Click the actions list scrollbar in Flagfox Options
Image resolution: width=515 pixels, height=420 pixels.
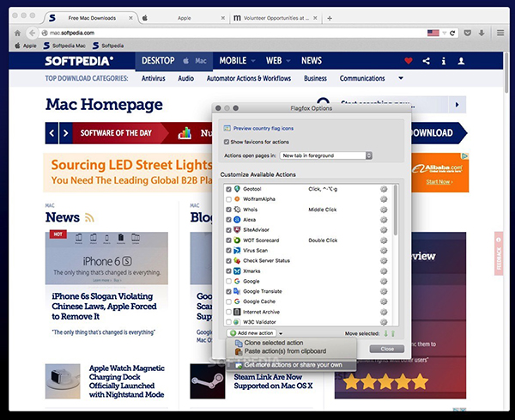pos(396,210)
